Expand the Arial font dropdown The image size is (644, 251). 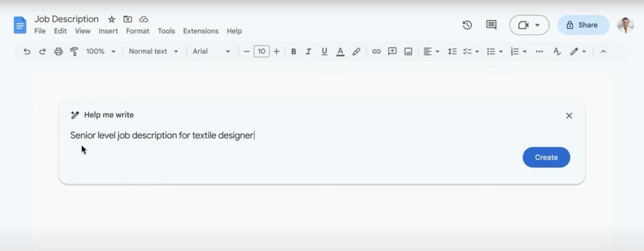pyautogui.click(x=211, y=52)
